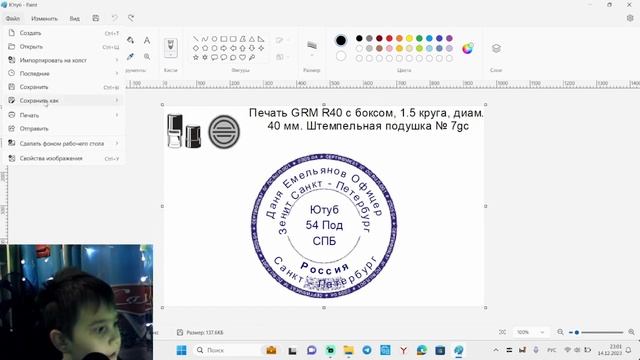Click the Redo arrow
The height and width of the screenshot is (360, 640).
coord(131,18)
